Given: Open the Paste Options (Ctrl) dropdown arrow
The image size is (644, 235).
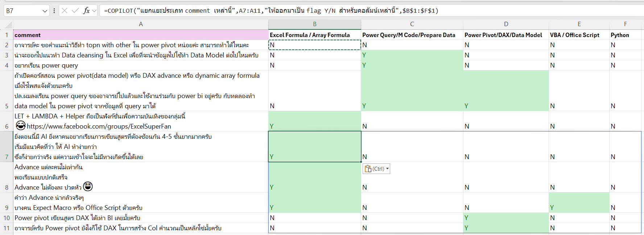Looking at the screenshot, I should pos(387,169).
